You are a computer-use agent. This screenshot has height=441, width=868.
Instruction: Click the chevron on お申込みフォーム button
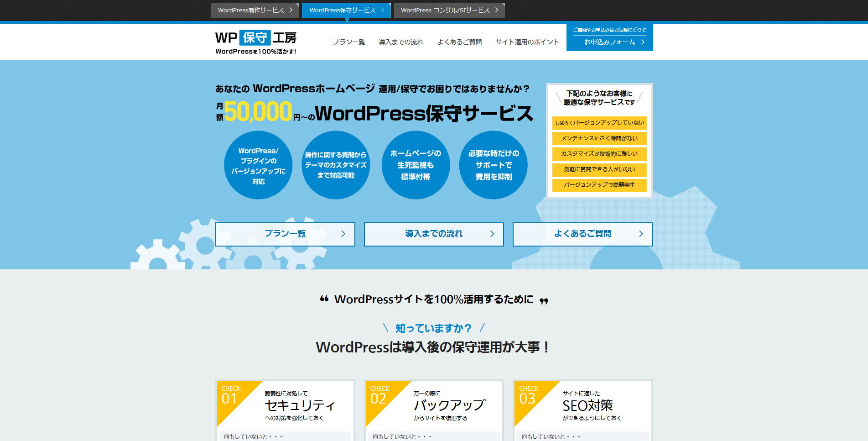(x=643, y=42)
